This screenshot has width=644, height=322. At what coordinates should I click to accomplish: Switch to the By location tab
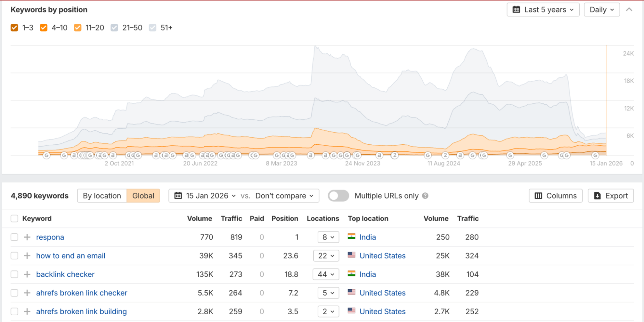point(102,196)
